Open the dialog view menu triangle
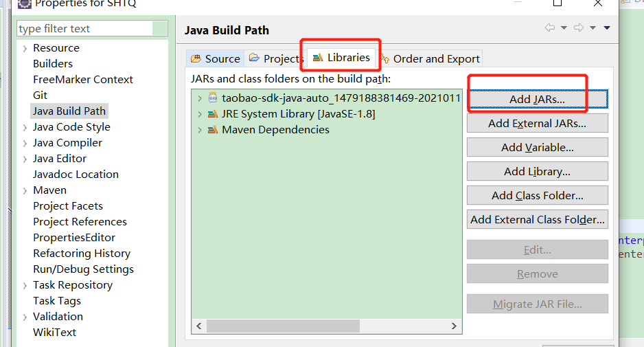The image size is (644, 347). tap(607, 28)
